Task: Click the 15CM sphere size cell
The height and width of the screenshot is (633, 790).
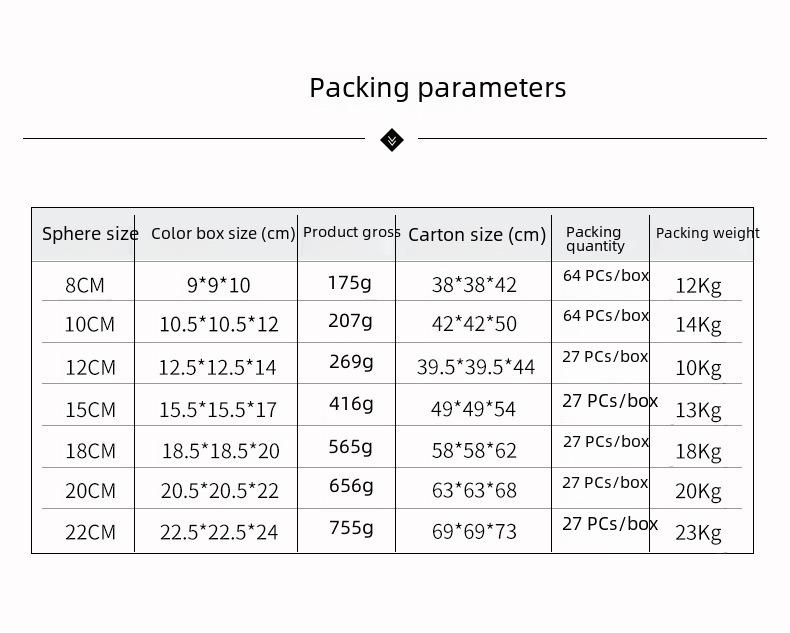Action: tap(90, 410)
